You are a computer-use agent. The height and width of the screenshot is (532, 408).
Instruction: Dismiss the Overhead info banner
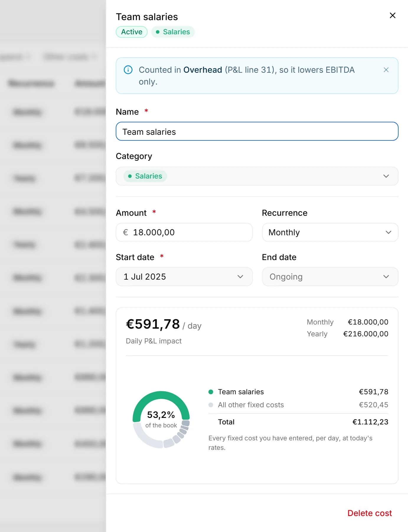coord(386,70)
